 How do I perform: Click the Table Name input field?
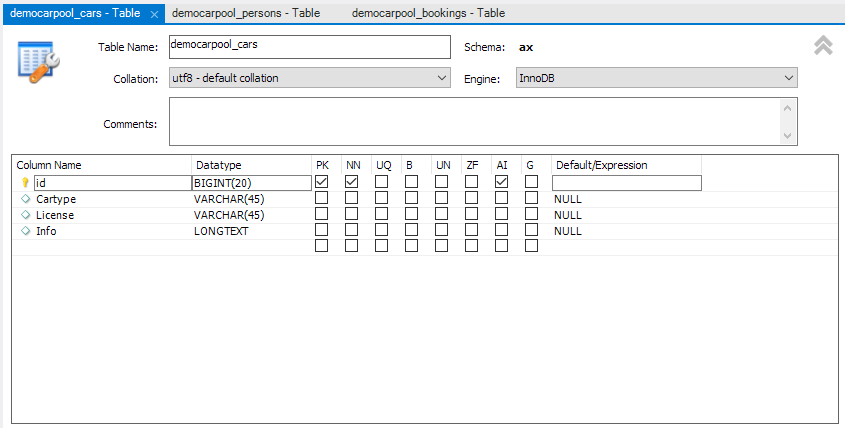coord(309,47)
